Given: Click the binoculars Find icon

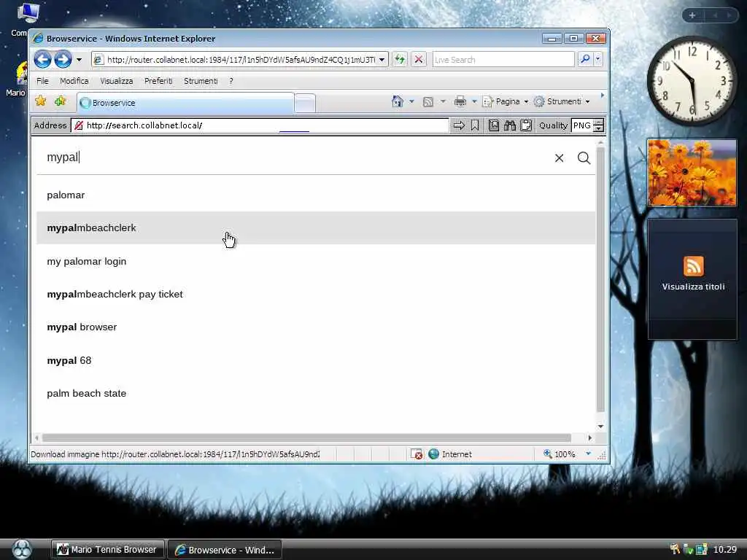Looking at the screenshot, I should 510,125.
